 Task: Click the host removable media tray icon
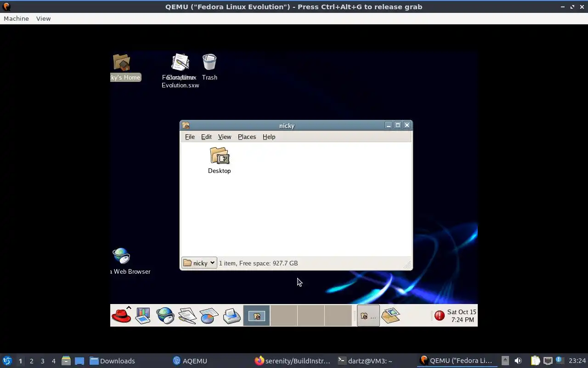click(505, 361)
